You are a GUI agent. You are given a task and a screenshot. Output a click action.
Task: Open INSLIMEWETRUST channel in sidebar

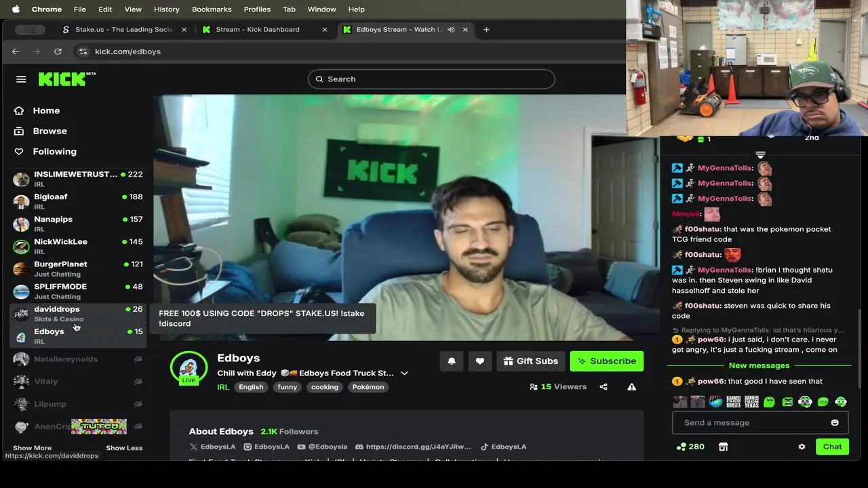[x=78, y=179]
